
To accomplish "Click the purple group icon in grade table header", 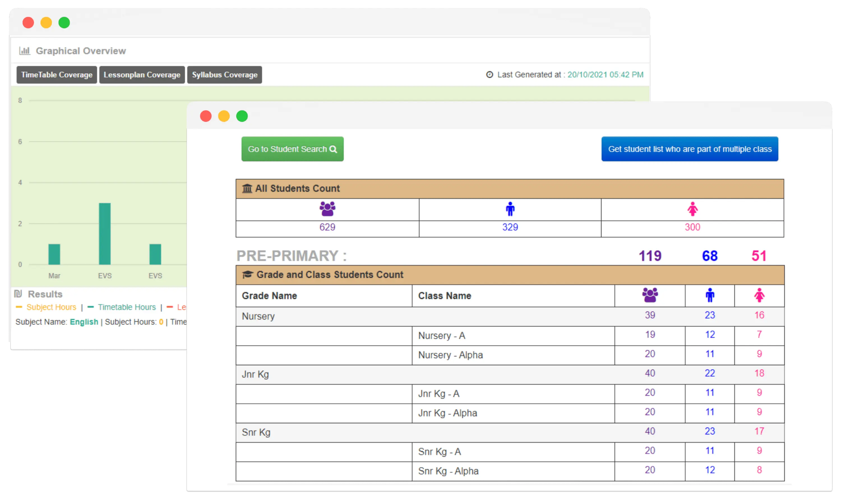I will (650, 295).
